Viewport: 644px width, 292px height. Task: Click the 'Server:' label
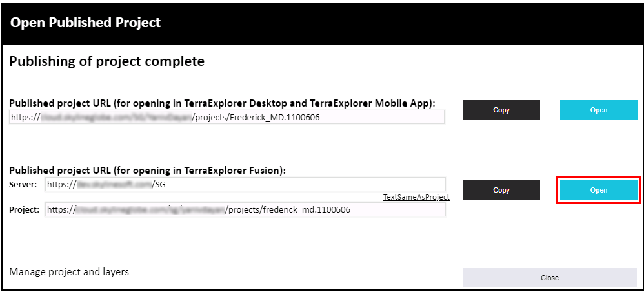coord(24,185)
